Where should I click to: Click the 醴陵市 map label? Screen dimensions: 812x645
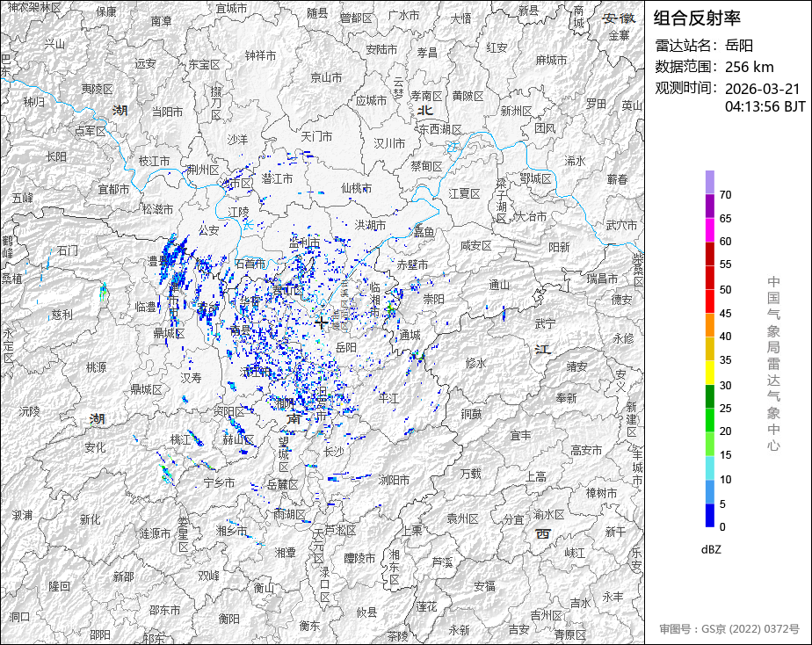point(359,559)
